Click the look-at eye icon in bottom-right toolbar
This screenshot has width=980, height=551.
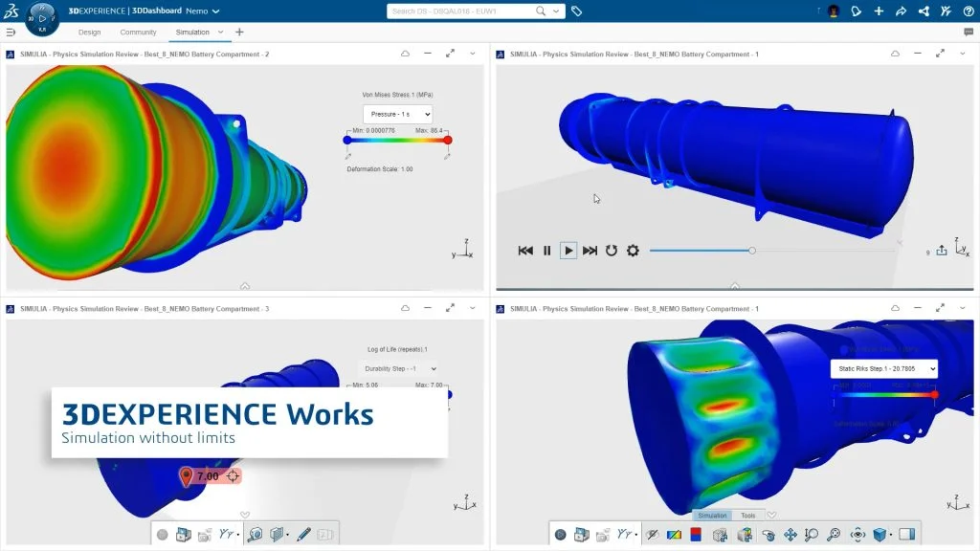tap(857, 535)
